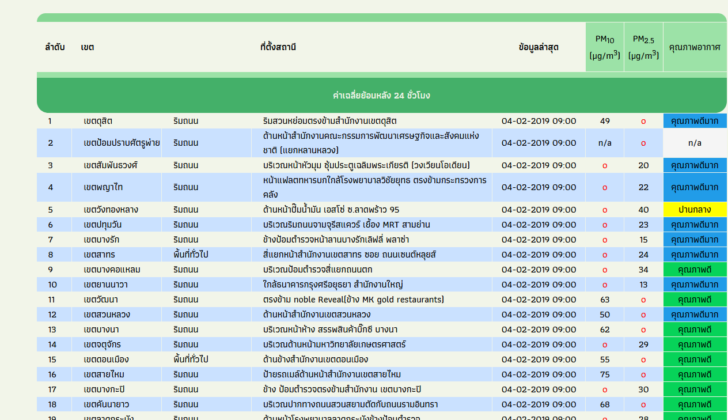Click the n/a air quality cell of row 2
This screenshot has width=728, height=420.
click(x=695, y=143)
